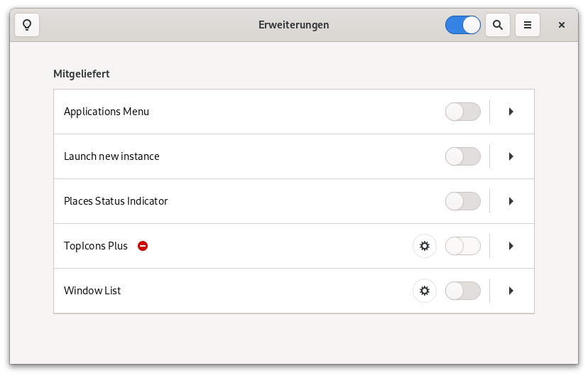Image resolution: width=588 pixels, height=376 pixels.
Task: Click the red error icon beside TopIcons Plus
Action: click(143, 246)
